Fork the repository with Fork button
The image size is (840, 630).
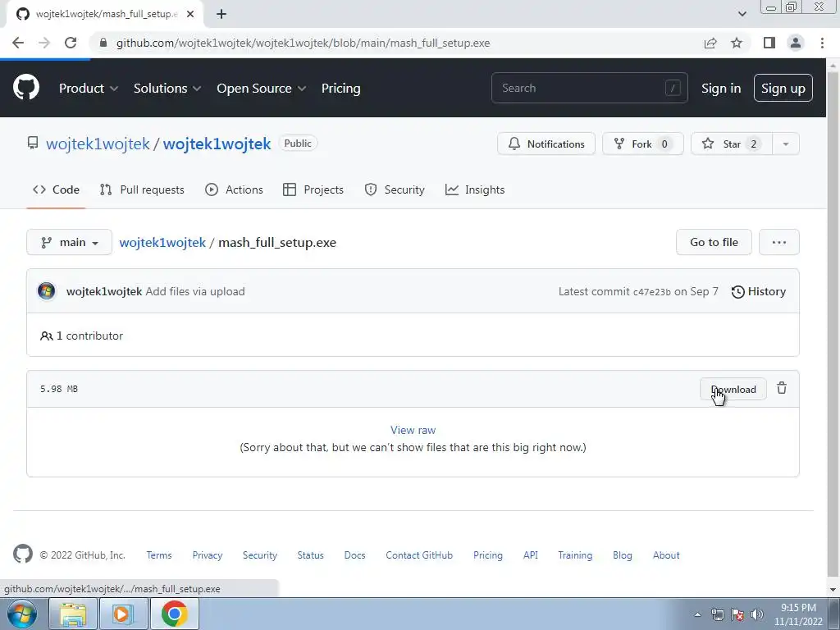coord(643,144)
